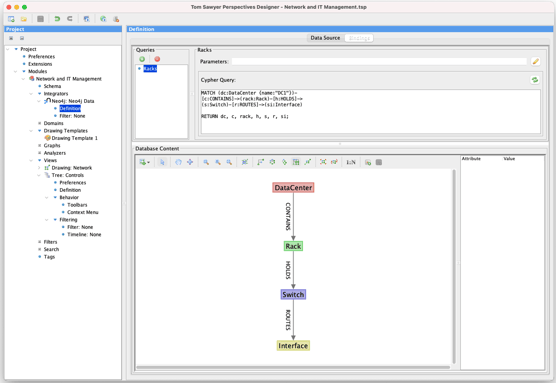556x383 pixels.
Task: Open the first graph toolbar dropdown arrow
Action: [x=148, y=162]
